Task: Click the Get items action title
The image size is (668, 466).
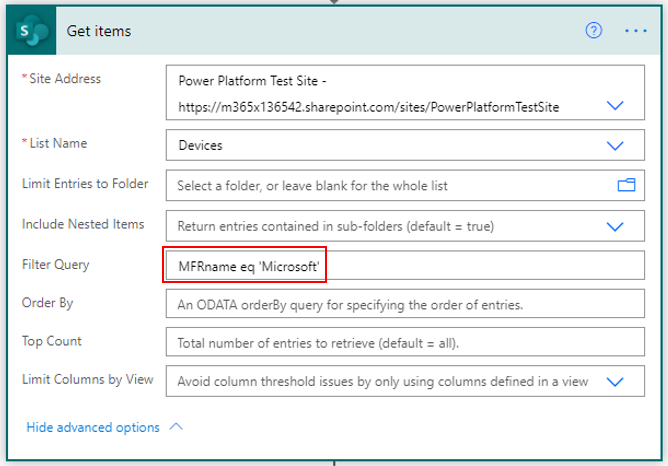Action: click(99, 31)
